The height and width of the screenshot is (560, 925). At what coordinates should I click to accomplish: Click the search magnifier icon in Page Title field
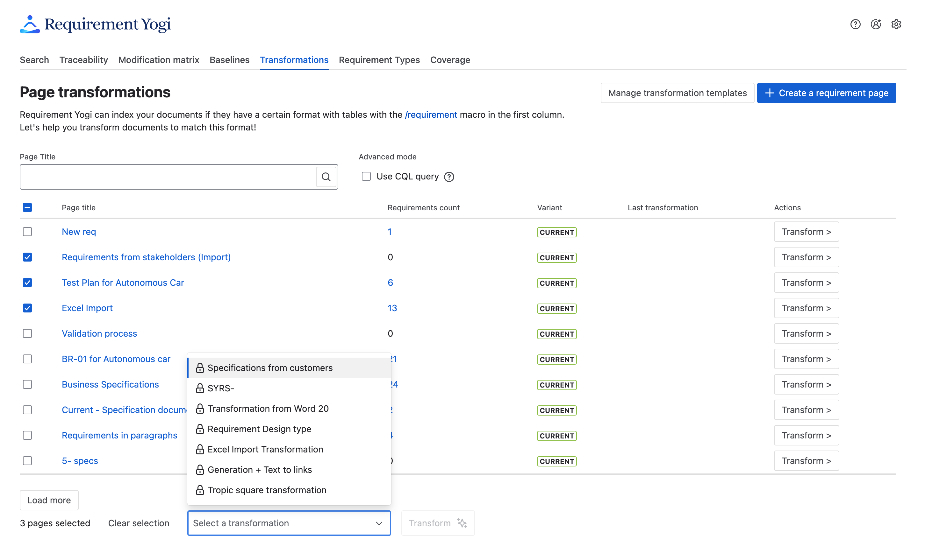(326, 177)
